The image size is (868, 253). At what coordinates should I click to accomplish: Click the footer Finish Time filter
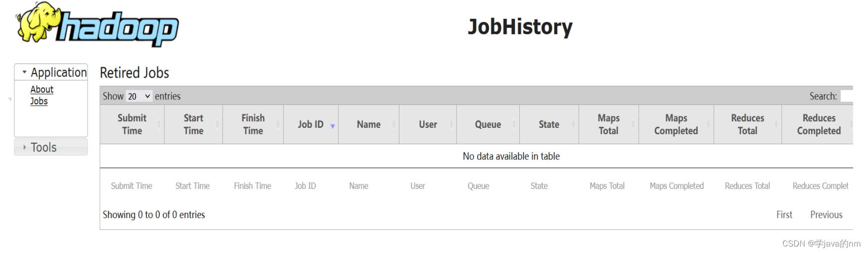click(x=252, y=186)
